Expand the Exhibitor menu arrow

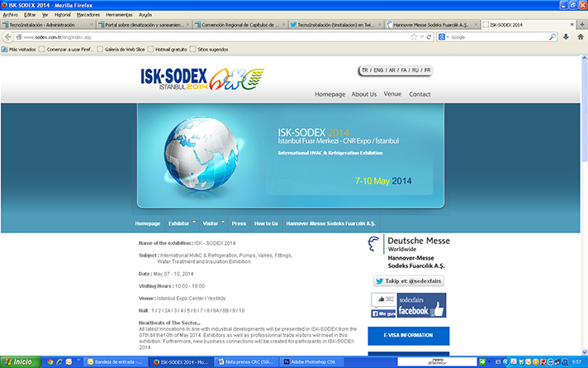click(194, 222)
